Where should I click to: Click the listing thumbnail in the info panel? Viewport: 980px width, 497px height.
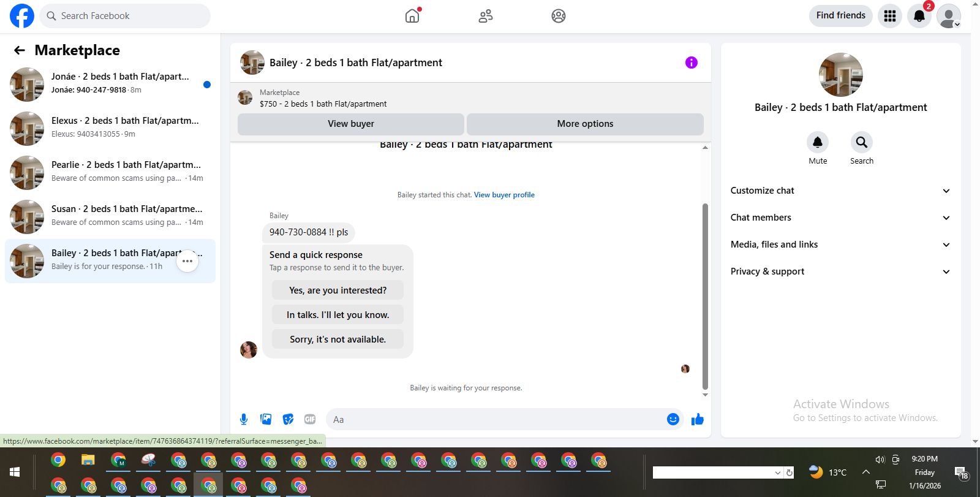click(x=841, y=75)
